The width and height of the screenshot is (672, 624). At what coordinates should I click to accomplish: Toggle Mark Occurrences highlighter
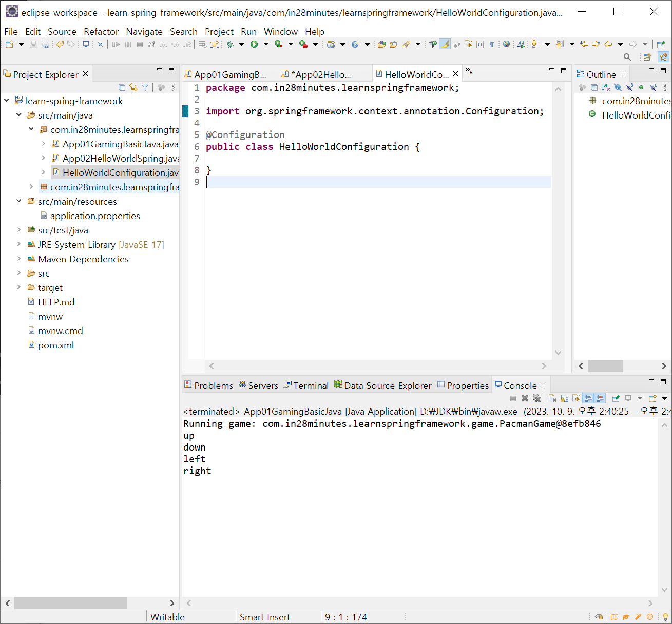[x=445, y=44]
